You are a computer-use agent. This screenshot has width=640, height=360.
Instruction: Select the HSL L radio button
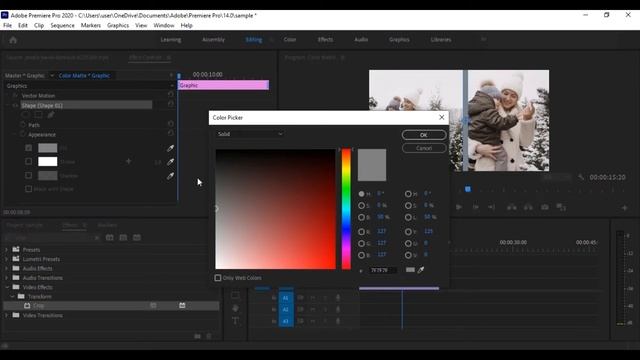tap(408, 218)
